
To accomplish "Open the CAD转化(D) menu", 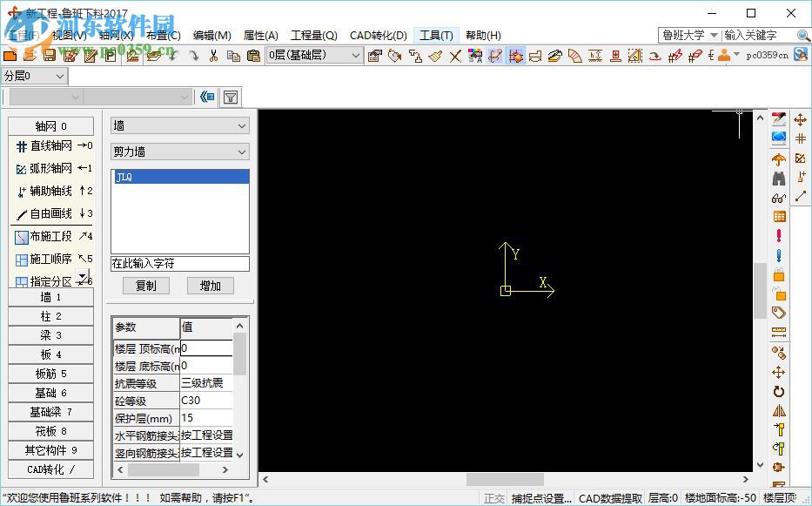I will pos(378,36).
